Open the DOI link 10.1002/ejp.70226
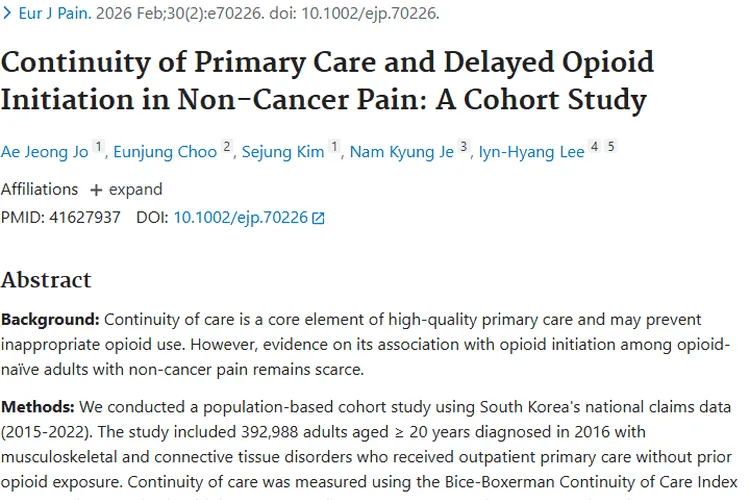 click(240, 217)
